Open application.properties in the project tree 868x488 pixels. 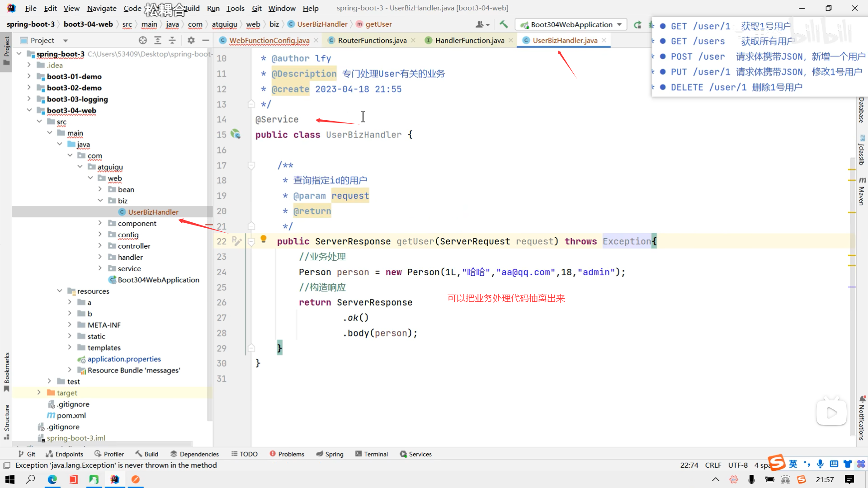click(x=124, y=359)
